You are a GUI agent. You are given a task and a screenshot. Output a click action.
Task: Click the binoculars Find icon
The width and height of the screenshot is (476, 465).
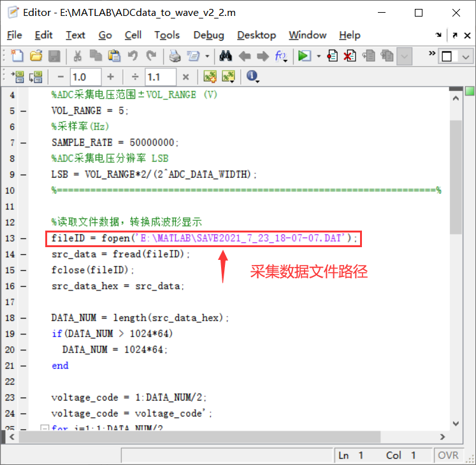(x=225, y=56)
